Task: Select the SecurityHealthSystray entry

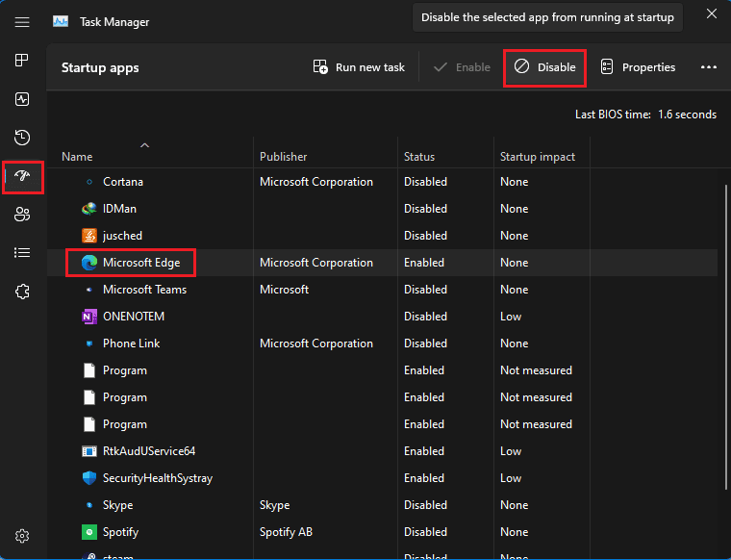Action: (382, 478)
